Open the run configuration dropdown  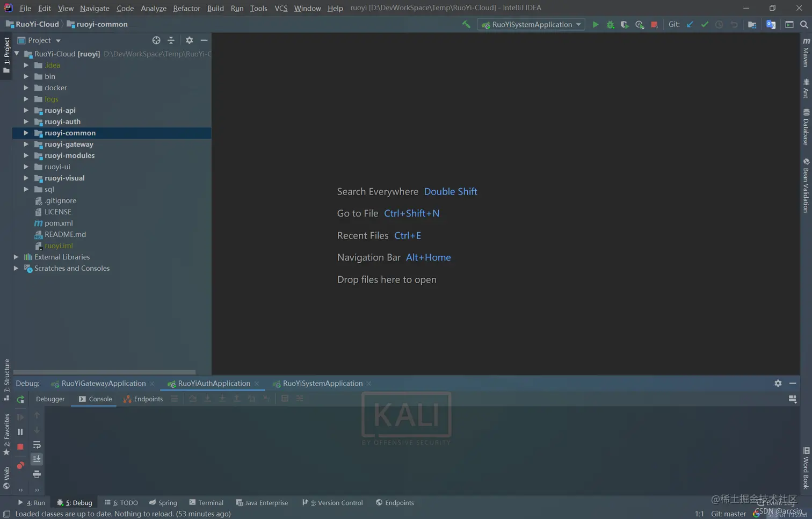coord(531,24)
